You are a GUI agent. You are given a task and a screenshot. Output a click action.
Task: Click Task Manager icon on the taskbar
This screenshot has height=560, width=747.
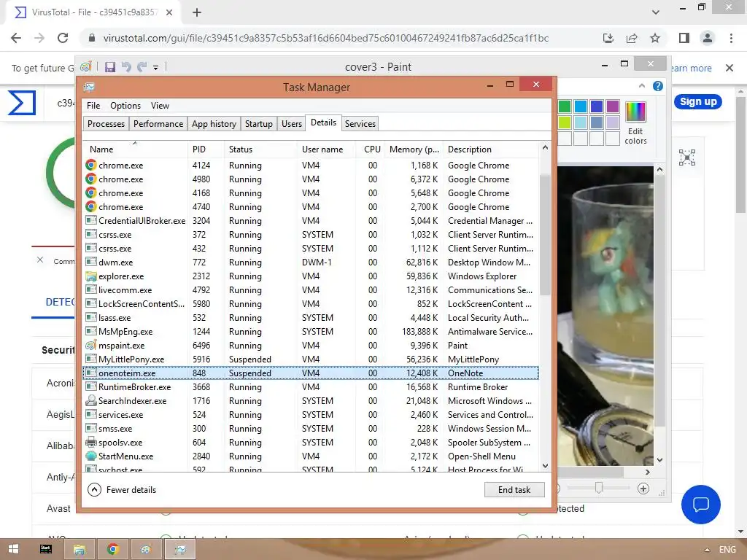179,549
